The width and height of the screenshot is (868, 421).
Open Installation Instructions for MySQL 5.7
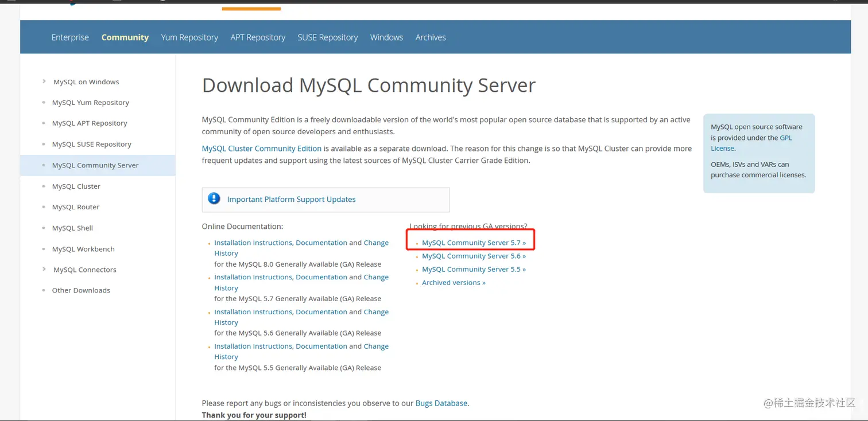tap(253, 277)
